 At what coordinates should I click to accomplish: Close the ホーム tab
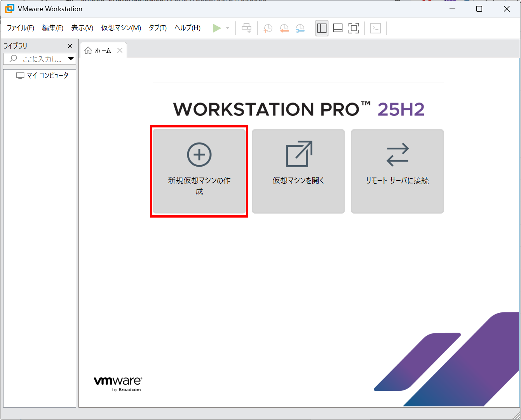click(120, 51)
